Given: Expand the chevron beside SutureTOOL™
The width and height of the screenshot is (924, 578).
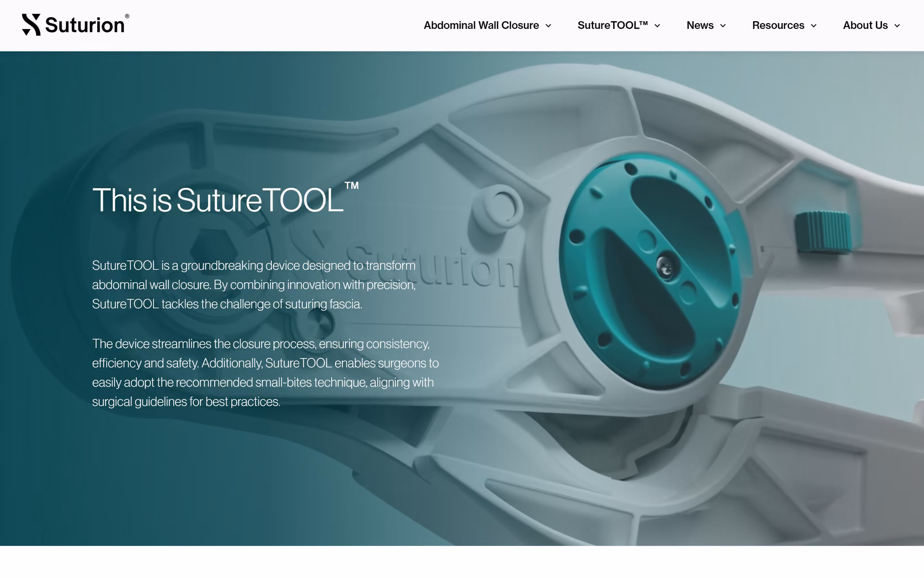Looking at the screenshot, I should tap(657, 26).
